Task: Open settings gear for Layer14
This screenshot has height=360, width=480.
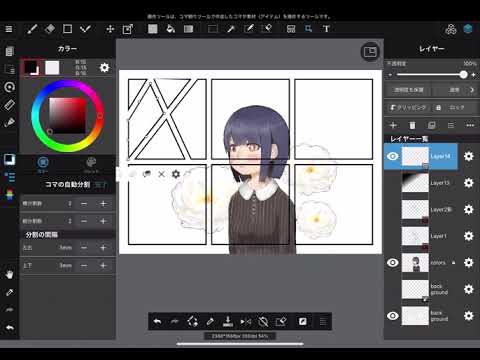Action: pos(469,156)
